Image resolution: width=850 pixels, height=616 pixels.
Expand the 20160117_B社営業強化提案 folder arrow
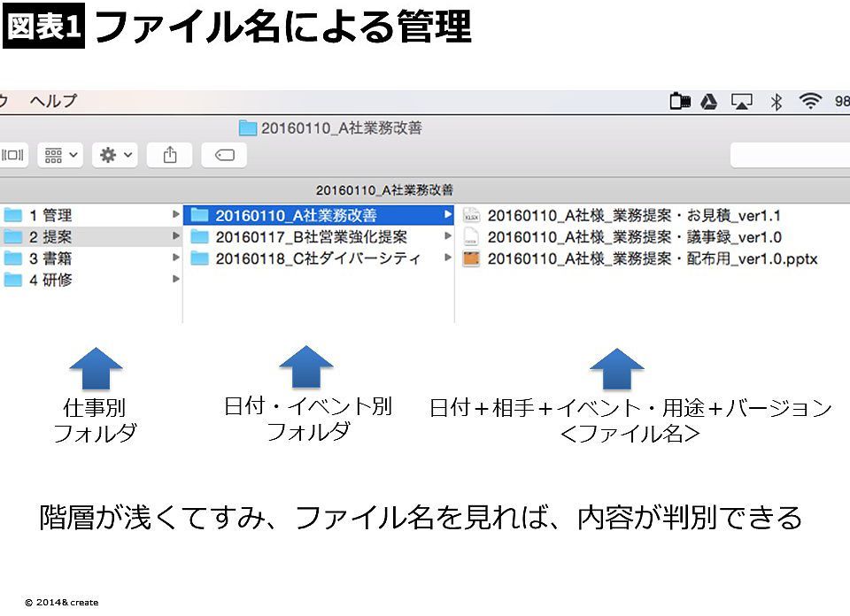(x=447, y=237)
